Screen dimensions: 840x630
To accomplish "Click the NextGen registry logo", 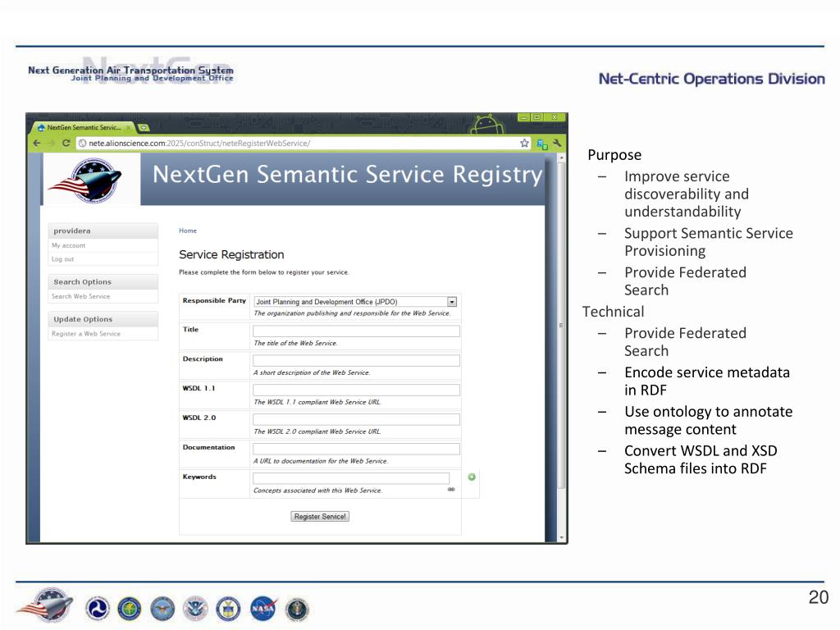I will point(87,180).
